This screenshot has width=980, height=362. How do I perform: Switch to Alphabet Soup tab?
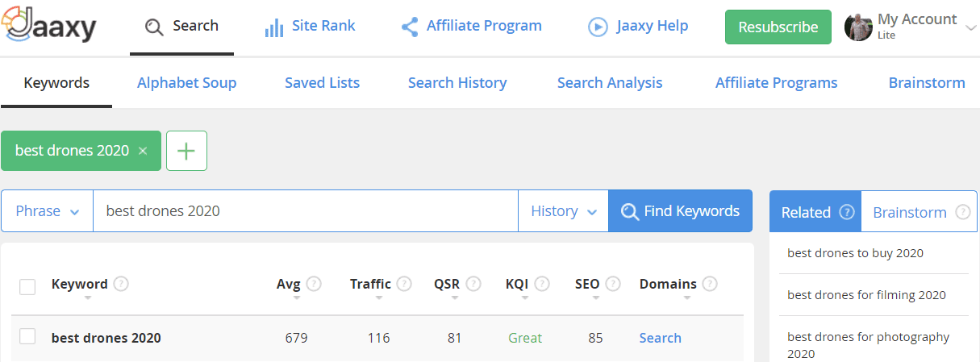(186, 82)
